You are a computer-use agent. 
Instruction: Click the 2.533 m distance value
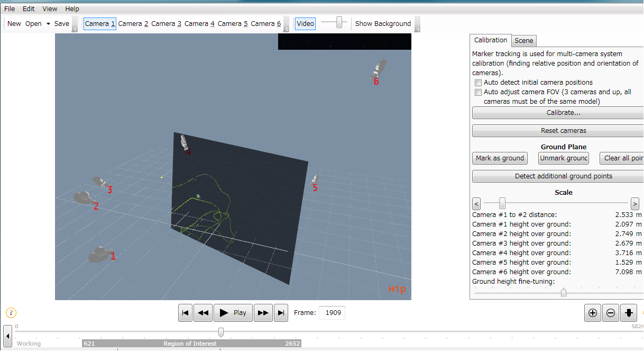[628, 215]
